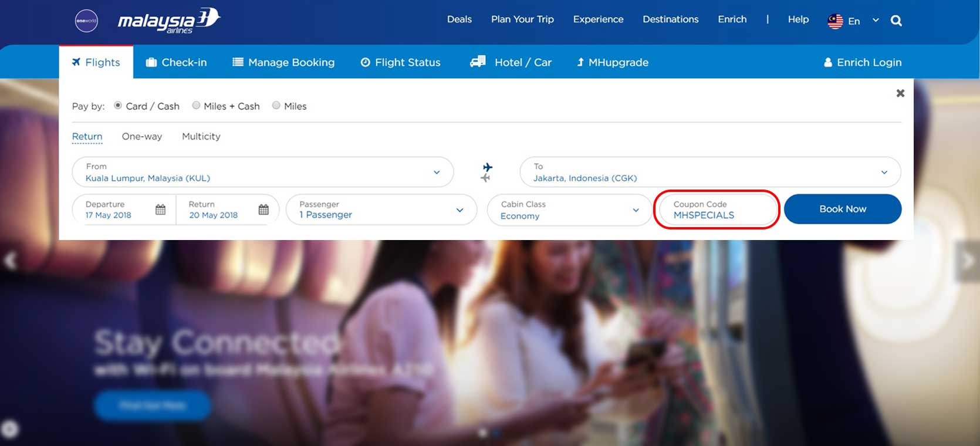980x446 pixels.
Task: Open the language selector chevron
Action: [876, 21]
